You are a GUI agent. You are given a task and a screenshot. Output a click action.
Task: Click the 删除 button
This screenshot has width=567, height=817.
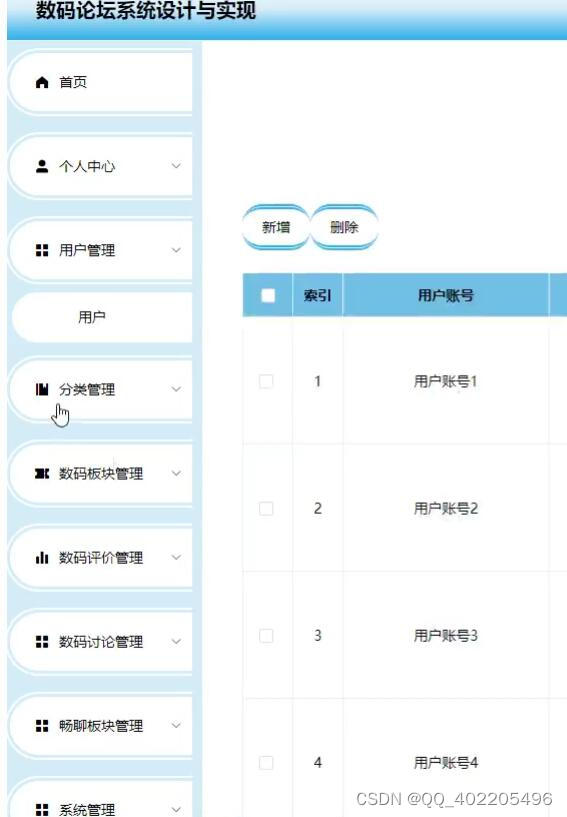click(344, 227)
